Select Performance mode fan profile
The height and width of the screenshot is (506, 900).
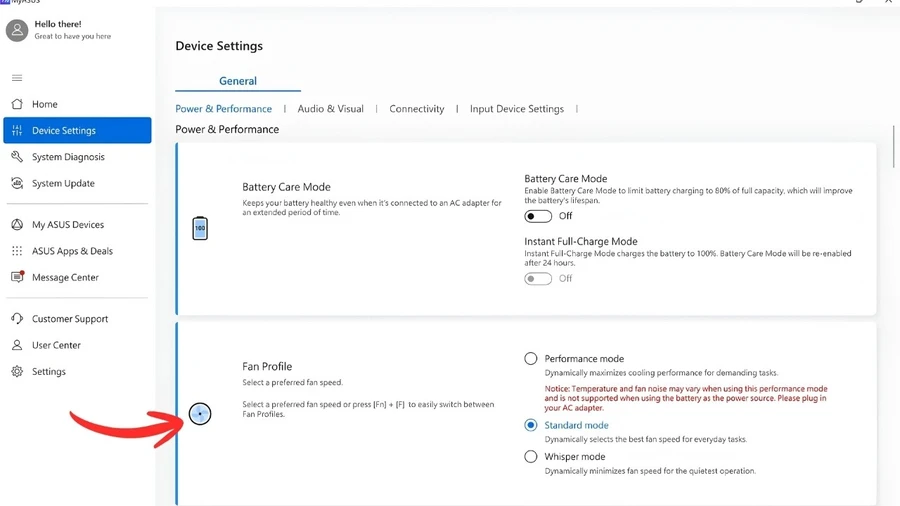(530, 359)
